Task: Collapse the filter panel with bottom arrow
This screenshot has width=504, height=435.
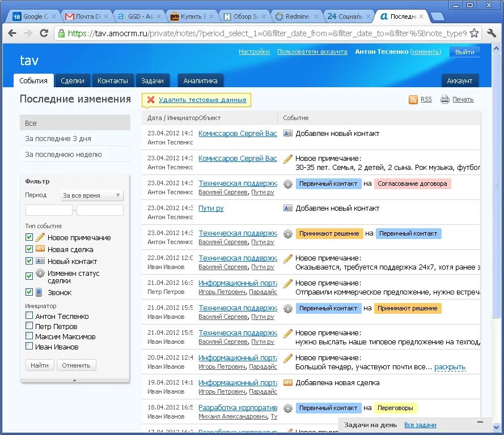Action: point(75,380)
